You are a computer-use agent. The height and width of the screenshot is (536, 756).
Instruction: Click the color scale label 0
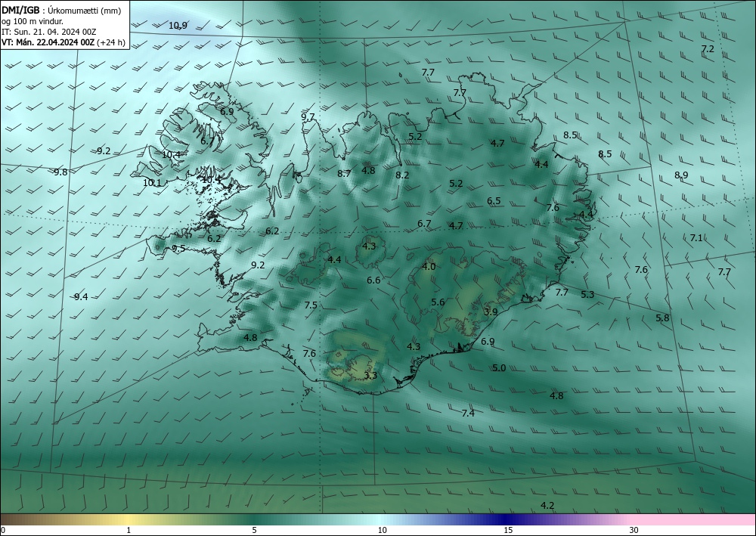click(3, 530)
